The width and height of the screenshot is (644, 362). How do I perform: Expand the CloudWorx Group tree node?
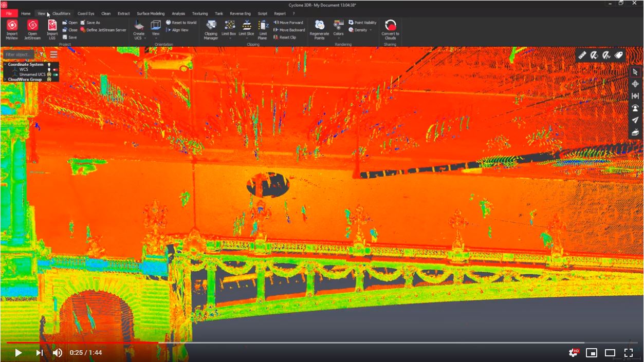[5, 80]
